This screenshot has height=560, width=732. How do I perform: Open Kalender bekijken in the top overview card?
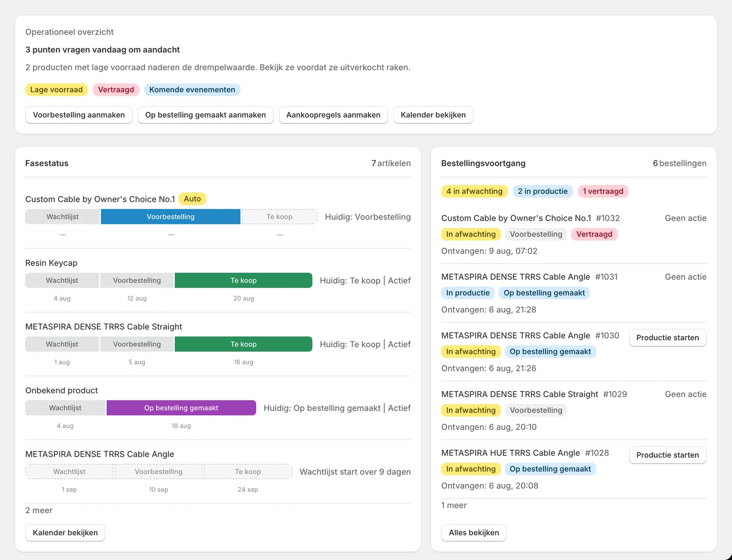(433, 115)
